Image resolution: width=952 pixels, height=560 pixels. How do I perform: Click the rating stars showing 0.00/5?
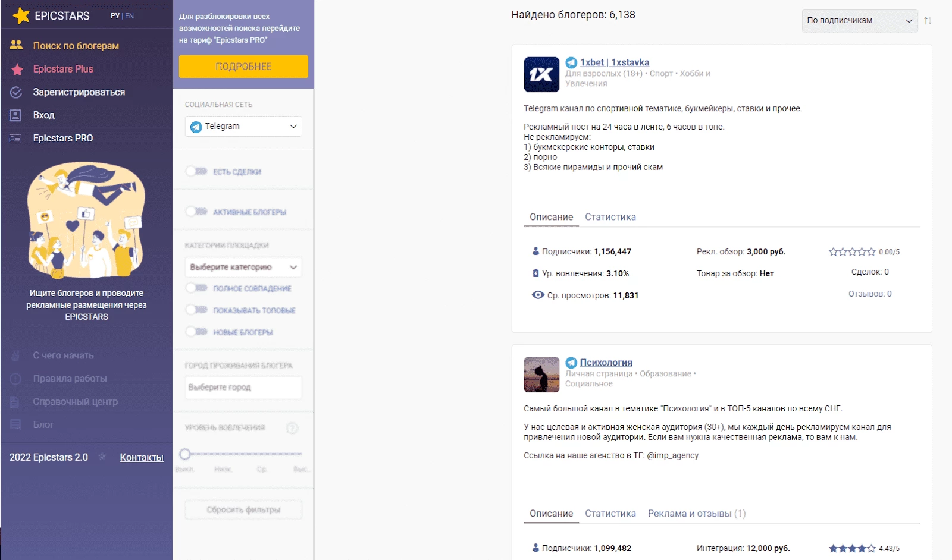[x=852, y=252]
